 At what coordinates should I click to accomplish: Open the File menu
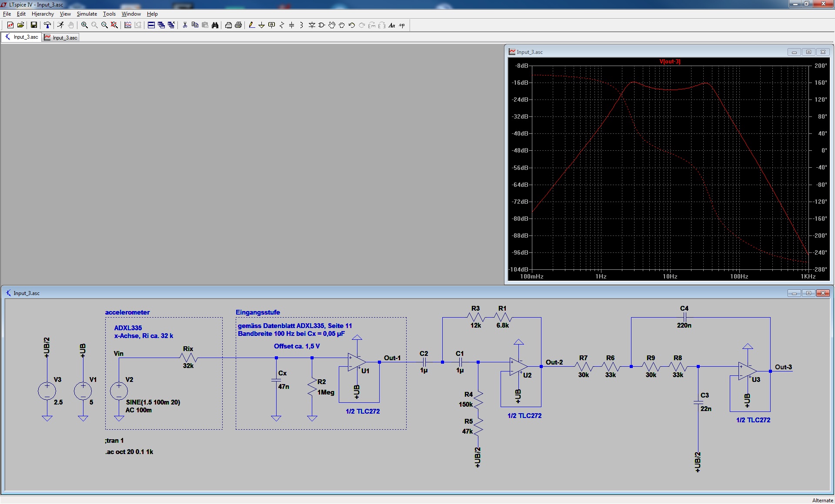7,14
